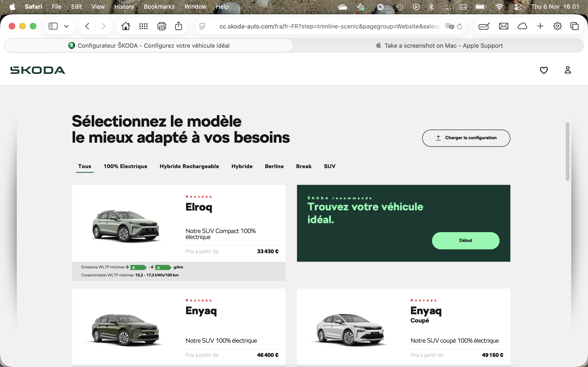Select the Elroq car thumbnail
The height and width of the screenshot is (367, 588).
pos(126,226)
